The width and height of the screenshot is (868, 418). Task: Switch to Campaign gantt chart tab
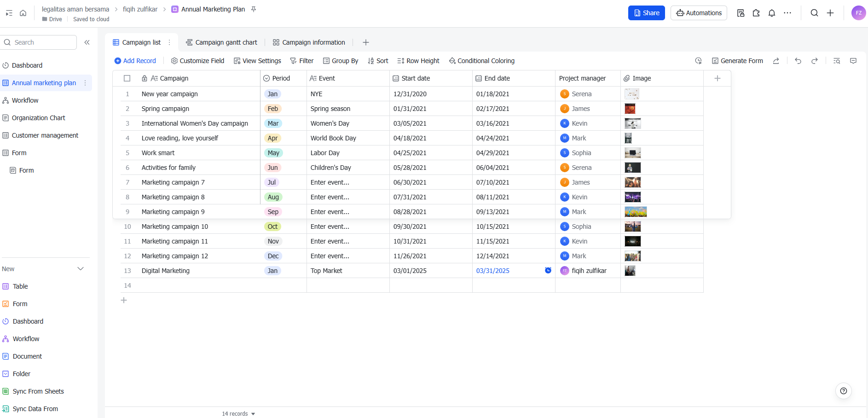click(221, 42)
